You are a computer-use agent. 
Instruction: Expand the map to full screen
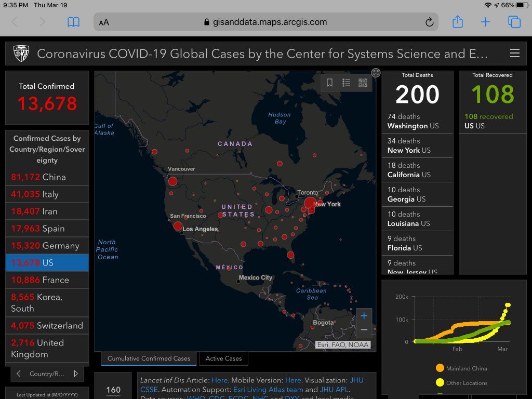click(x=376, y=73)
